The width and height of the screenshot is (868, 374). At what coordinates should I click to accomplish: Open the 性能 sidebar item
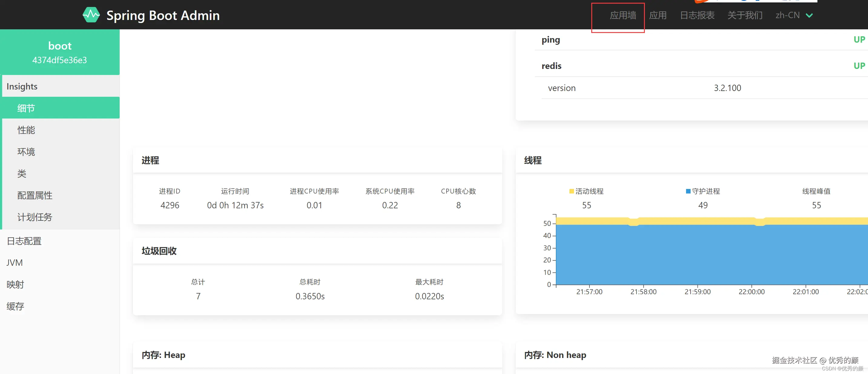(x=26, y=130)
